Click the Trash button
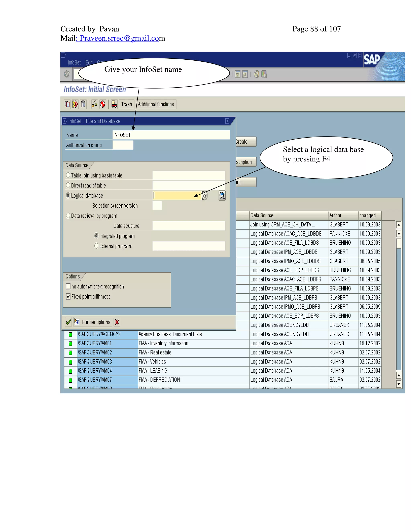 click(x=127, y=104)
